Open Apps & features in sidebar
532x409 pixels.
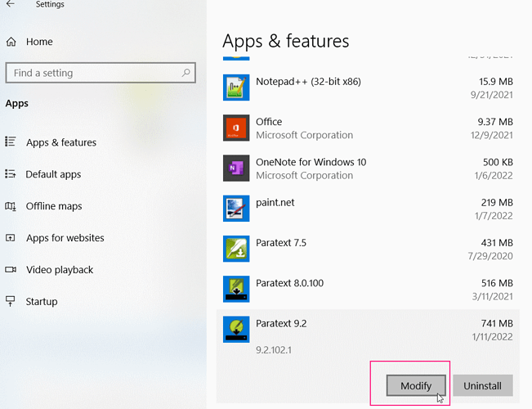(x=61, y=142)
